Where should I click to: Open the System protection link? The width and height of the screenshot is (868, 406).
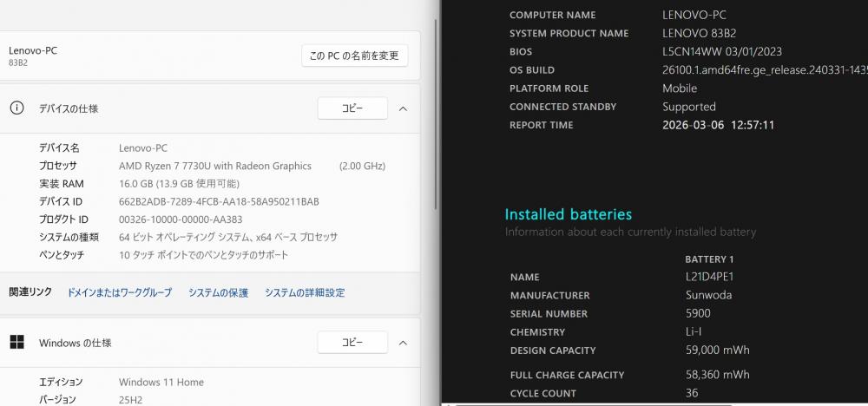[218, 292]
